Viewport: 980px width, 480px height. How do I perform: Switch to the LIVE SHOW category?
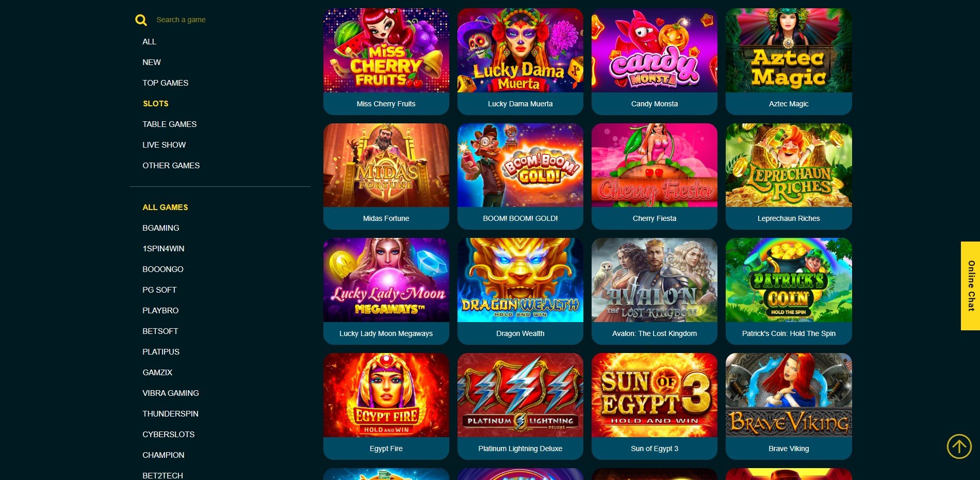click(x=164, y=145)
